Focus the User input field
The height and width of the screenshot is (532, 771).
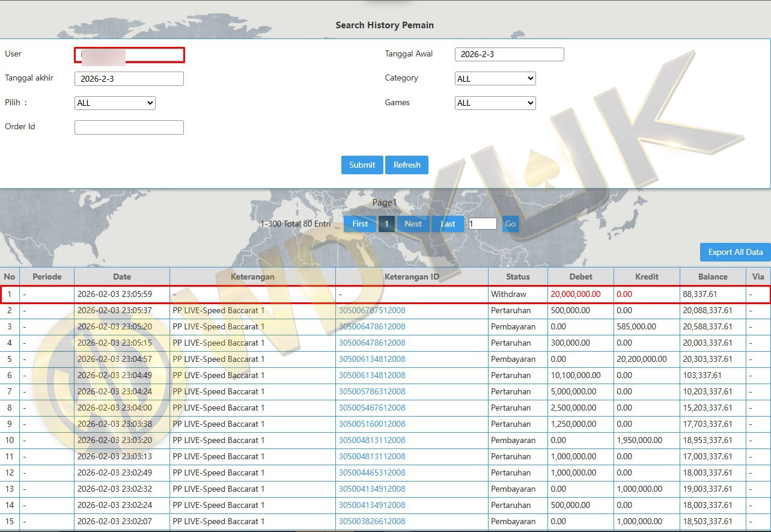pyautogui.click(x=129, y=55)
